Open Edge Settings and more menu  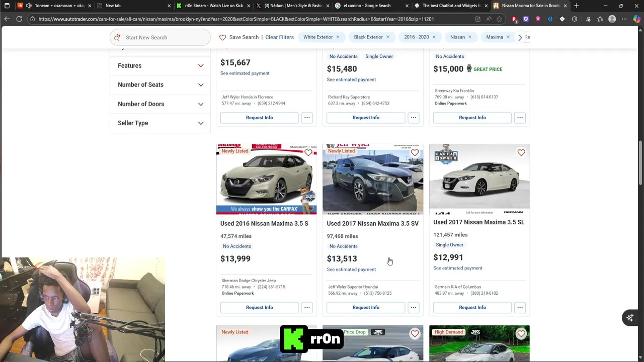624,19
